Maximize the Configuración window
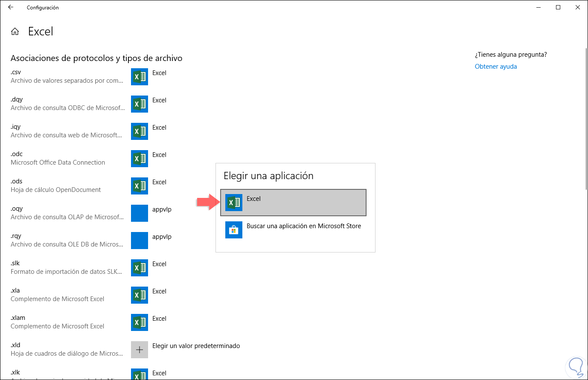The image size is (588, 380). pyautogui.click(x=558, y=7)
